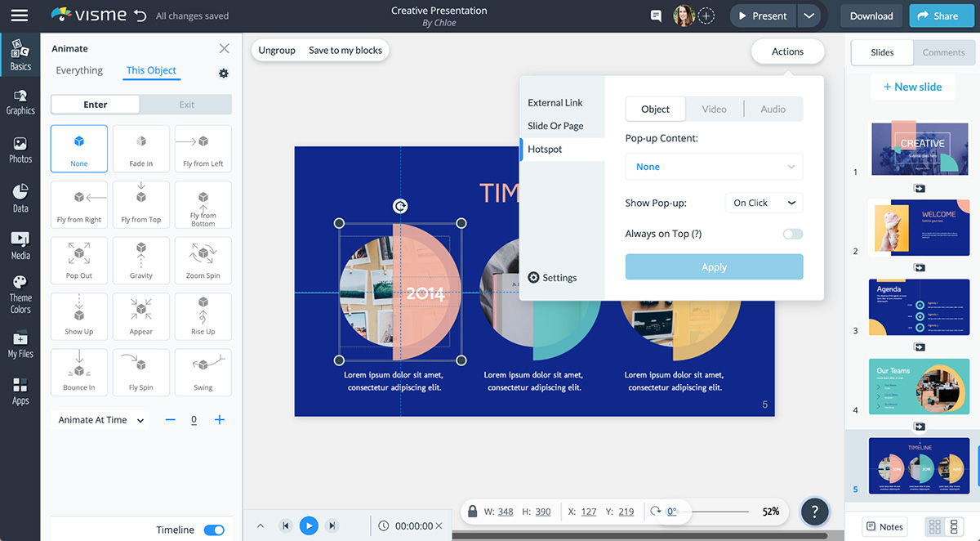Image resolution: width=980 pixels, height=541 pixels.
Task: Click the undo arrow icon
Action: [x=140, y=16]
